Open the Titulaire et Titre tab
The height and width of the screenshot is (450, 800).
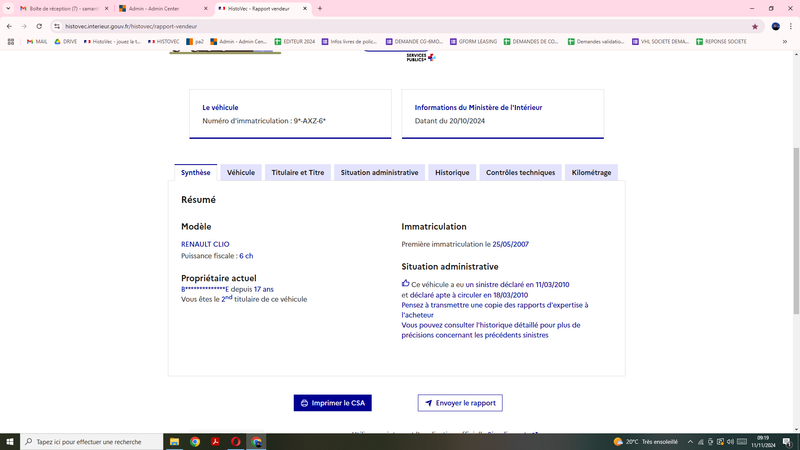pyautogui.click(x=297, y=172)
